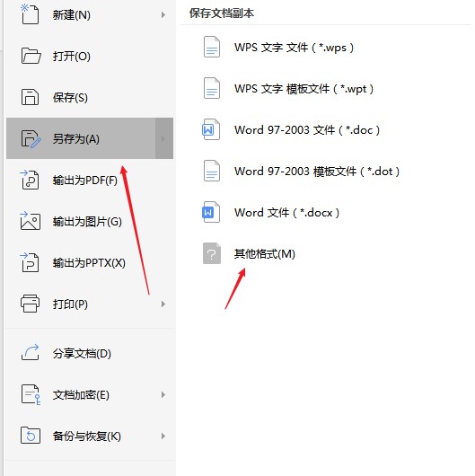Screen dimensions: 475x476
Task: Click the .wpt template file icon
Action: pyautogui.click(x=212, y=88)
